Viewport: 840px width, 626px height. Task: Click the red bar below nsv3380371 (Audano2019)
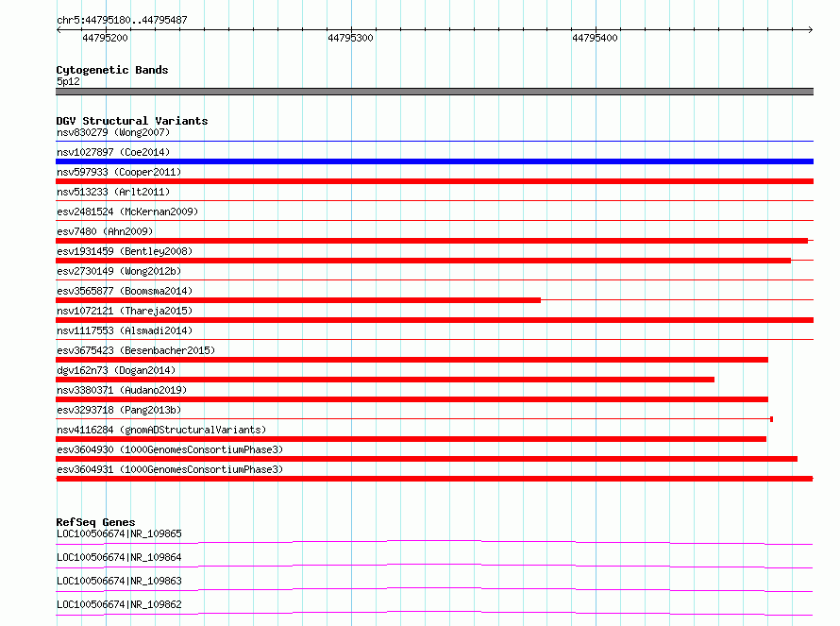(412, 399)
